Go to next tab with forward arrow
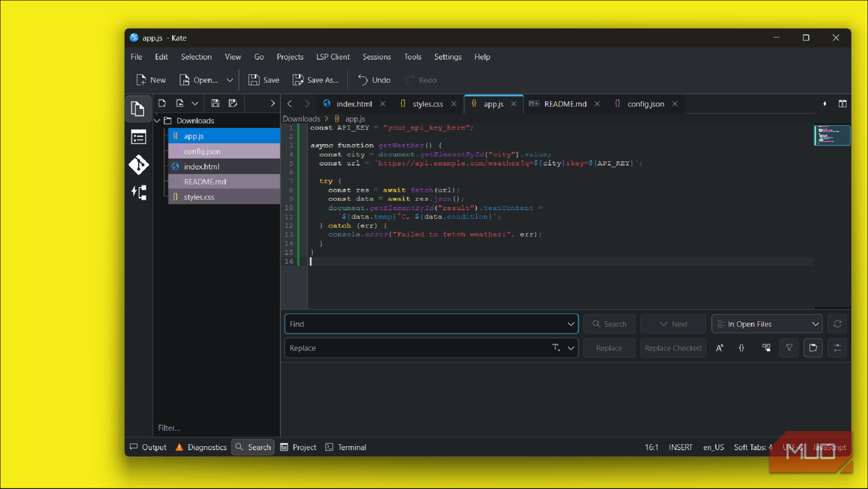The height and width of the screenshot is (489, 868). (307, 104)
